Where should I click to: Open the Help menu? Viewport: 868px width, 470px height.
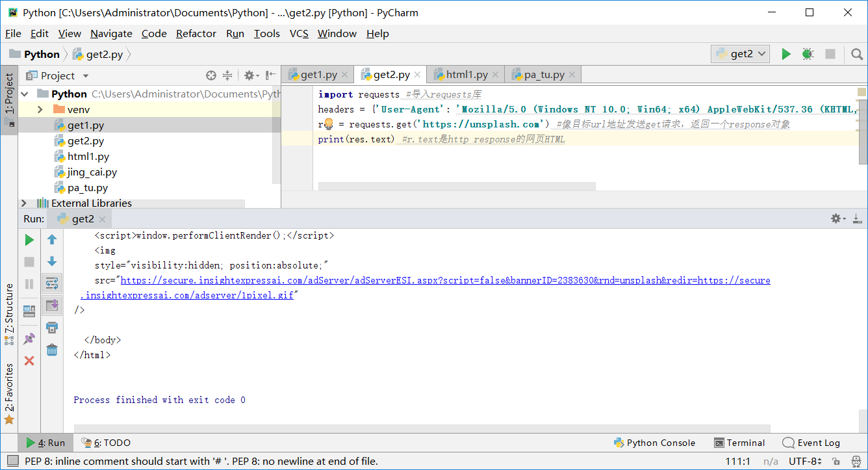click(377, 33)
